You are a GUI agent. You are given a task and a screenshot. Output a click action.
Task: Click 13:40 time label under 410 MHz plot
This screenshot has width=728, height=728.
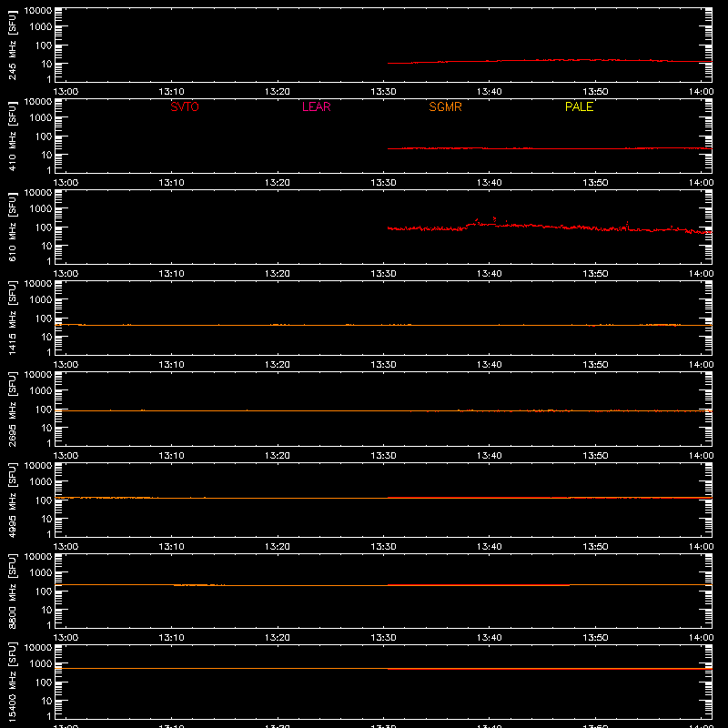pyautogui.click(x=489, y=183)
